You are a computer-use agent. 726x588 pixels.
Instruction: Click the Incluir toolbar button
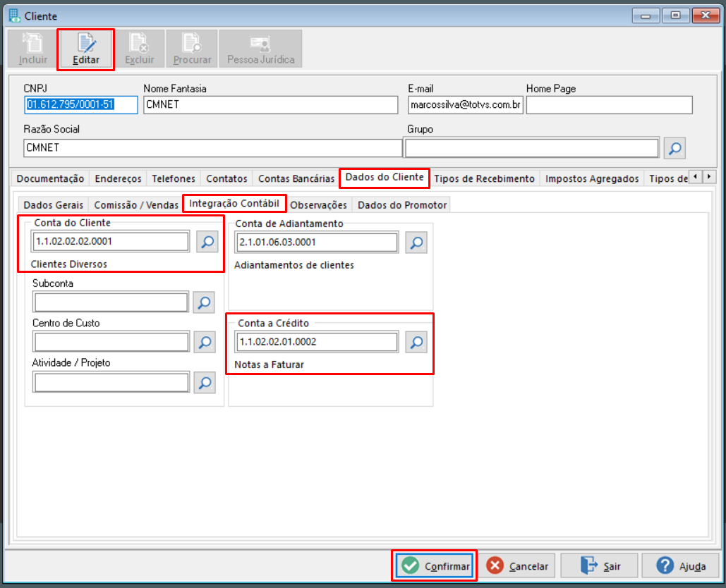pyautogui.click(x=33, y=49)
